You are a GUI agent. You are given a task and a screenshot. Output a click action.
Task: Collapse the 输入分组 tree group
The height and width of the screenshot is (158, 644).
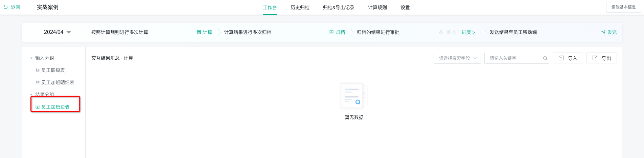tap(31, 58)
